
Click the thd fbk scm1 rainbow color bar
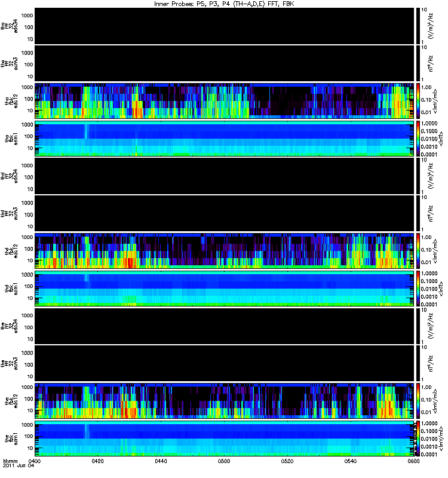tap(418, 289)
